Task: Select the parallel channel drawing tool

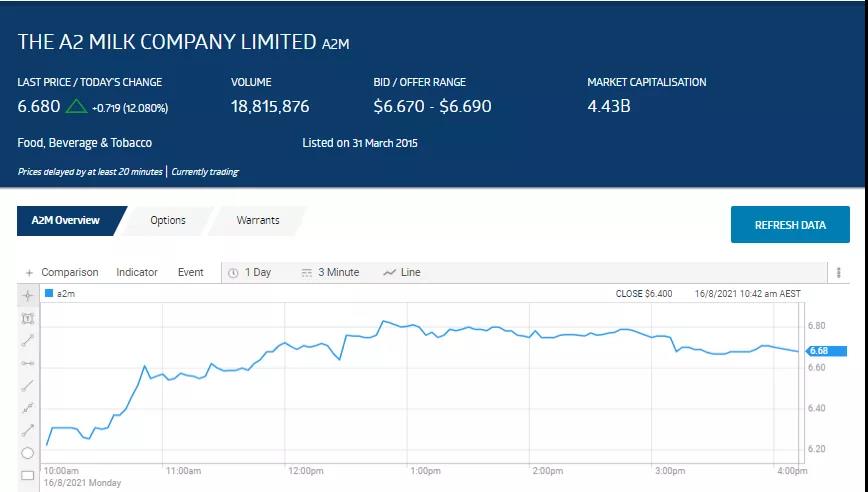Action: tap(28, 408)
